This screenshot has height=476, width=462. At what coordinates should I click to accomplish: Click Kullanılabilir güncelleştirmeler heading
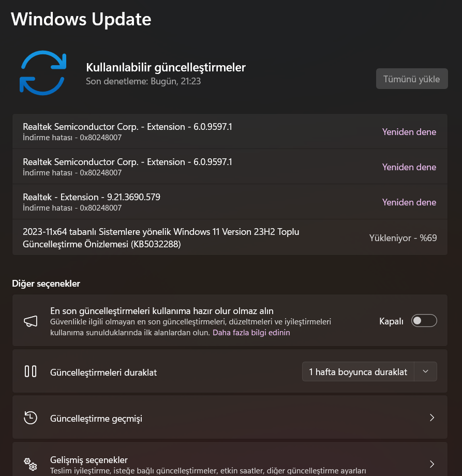pyautogui.click(x=166, y=67)
